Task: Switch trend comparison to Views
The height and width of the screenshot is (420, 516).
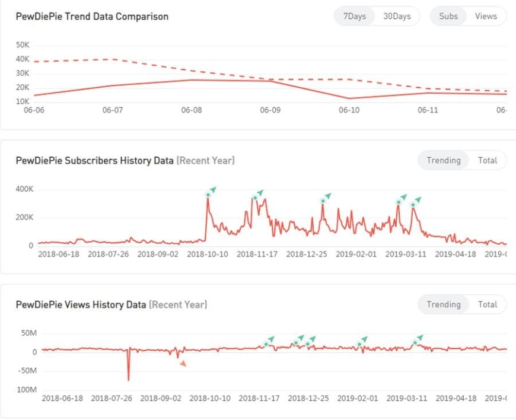Action: click(x=486, y=16)
